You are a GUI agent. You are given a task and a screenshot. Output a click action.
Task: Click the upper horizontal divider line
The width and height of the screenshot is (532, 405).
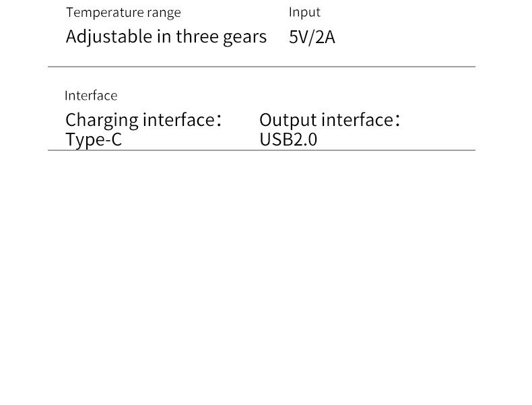coord(261,67)
